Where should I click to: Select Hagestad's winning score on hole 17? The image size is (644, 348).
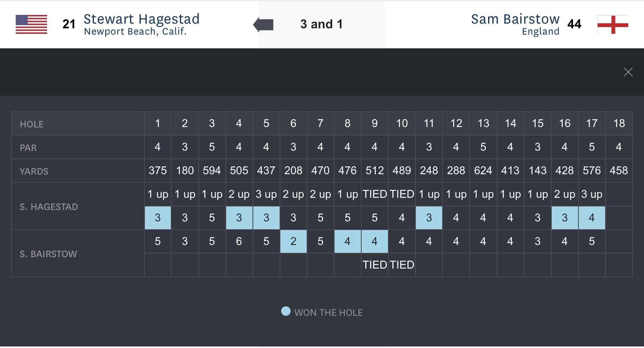[591, 218]
